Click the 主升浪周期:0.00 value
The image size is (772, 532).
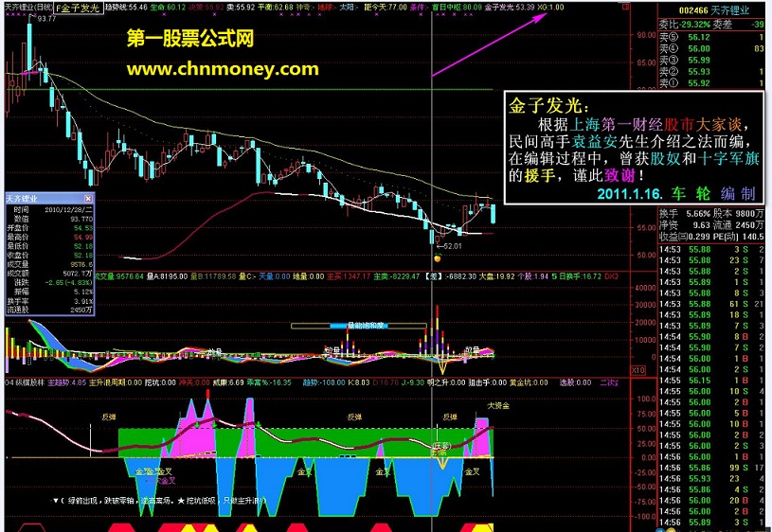pos(117,382)
